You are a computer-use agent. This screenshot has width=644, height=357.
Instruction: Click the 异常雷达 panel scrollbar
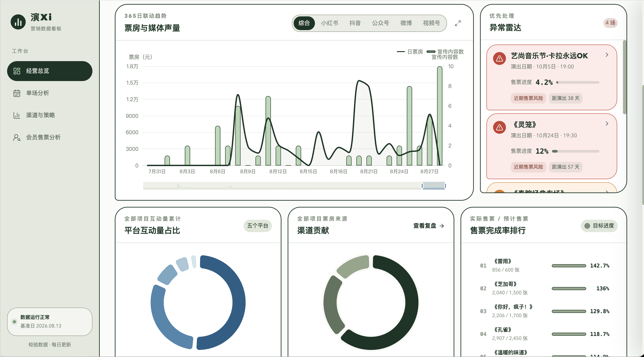[624, 77]
